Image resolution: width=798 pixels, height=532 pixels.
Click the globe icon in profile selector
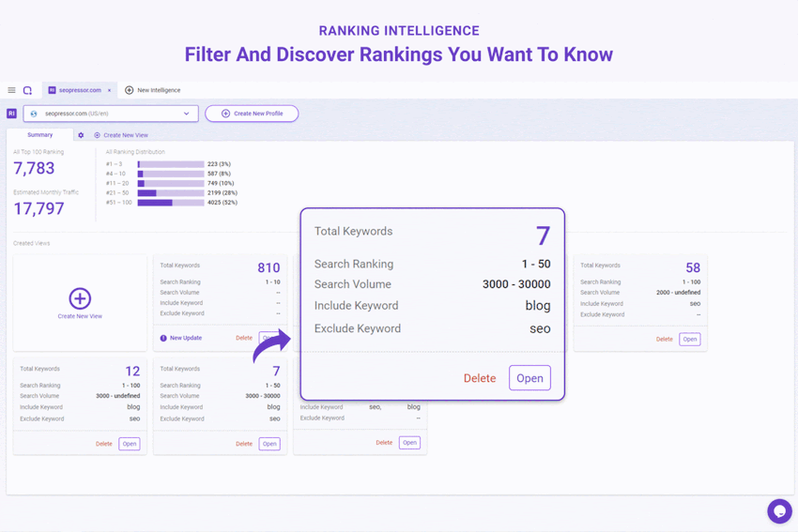(34, 114)
